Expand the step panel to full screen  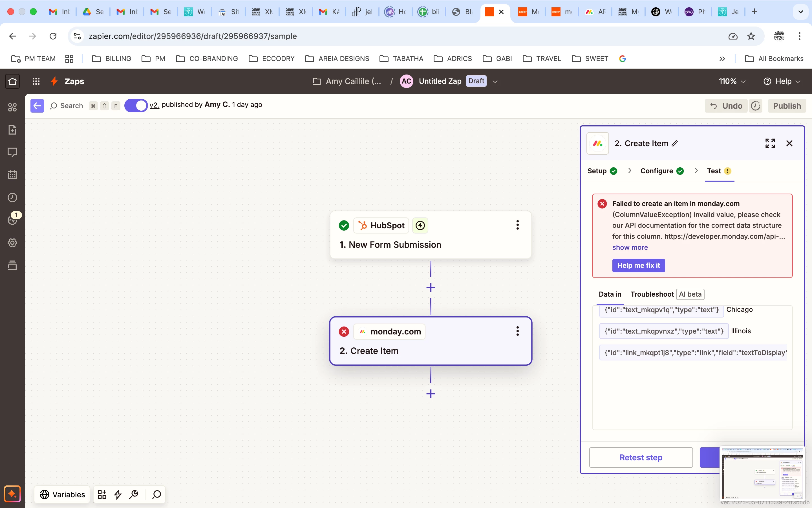pyautogui.click(x=770, y=143)
